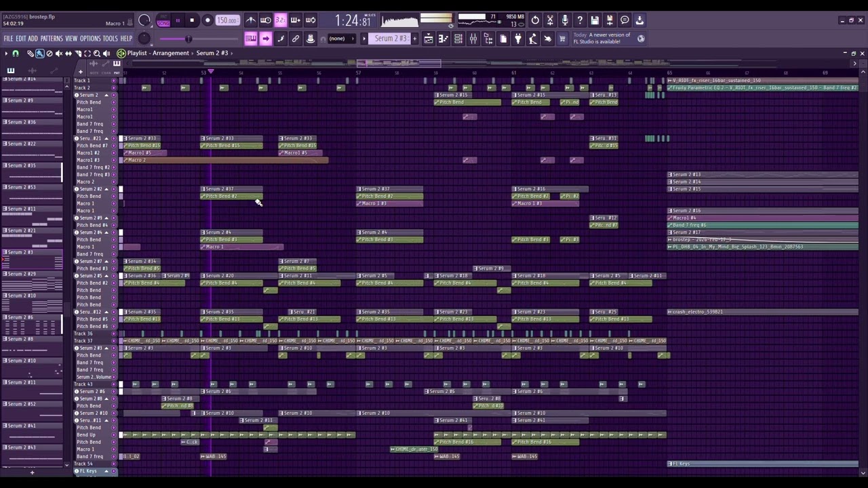The height and width of the screenshot is (488, 868).
Task: Open the EDIT menu
Action: click(20, 39)
